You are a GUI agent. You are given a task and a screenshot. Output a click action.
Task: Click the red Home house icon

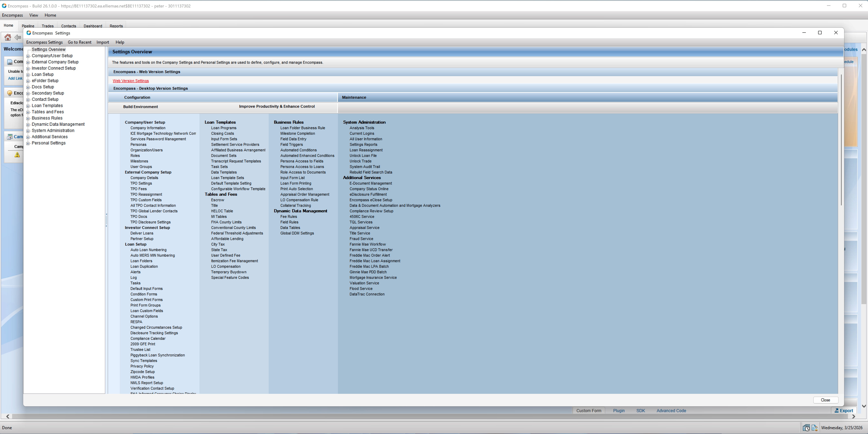[x=7, y=37]
